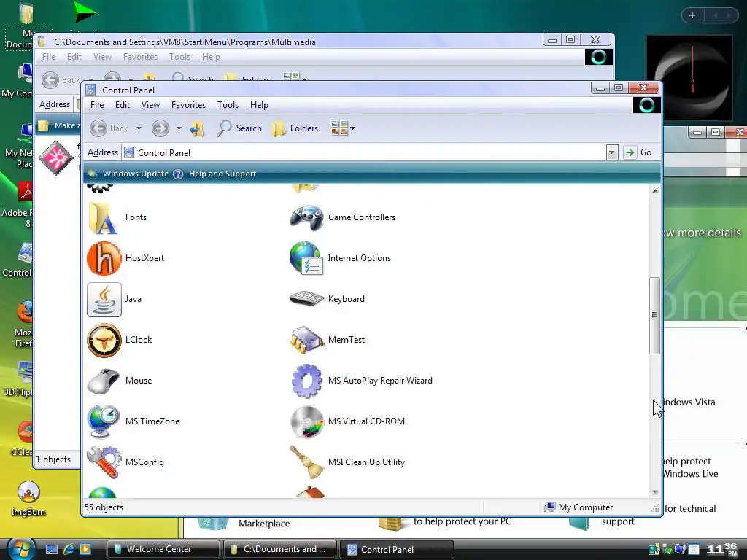This screenshot has height=560, width=747.
Task: Click the scroll down arrow in Control Panel
Action: coord(655,492)
